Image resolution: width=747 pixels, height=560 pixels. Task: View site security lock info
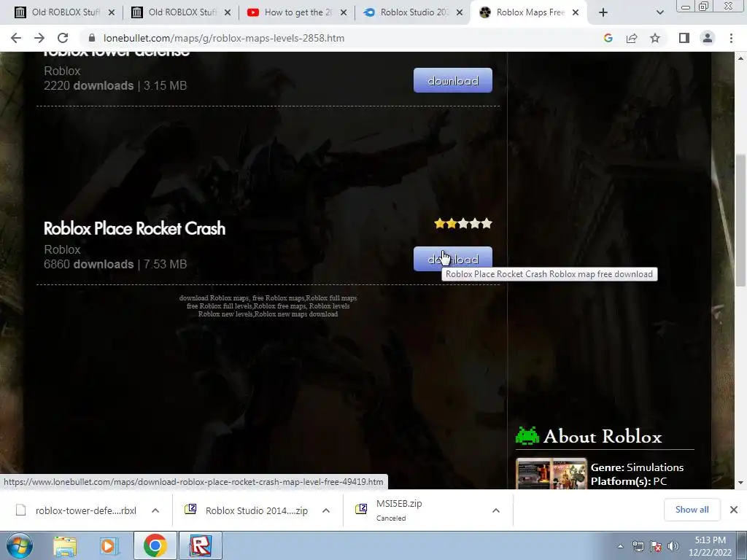pos(92,38)
